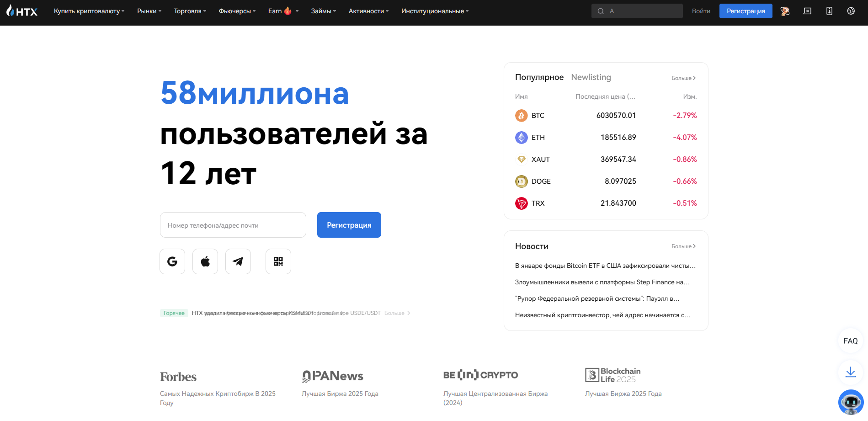The image size is (868, 421).
Task: Click the mobile app download icon in header
Action: [829, 11]
